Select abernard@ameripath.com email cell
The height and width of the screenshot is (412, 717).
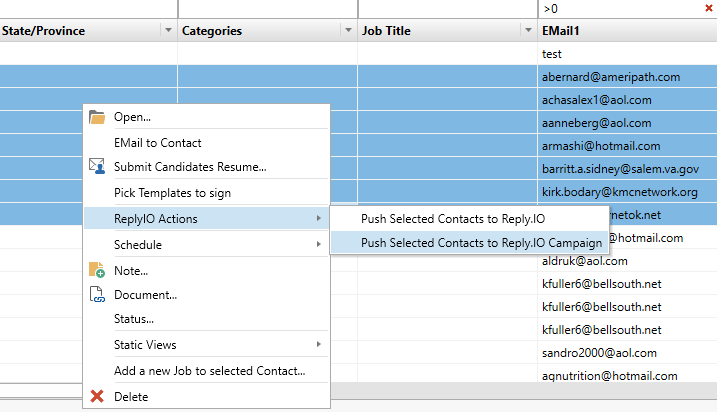[x=627, y=77]
